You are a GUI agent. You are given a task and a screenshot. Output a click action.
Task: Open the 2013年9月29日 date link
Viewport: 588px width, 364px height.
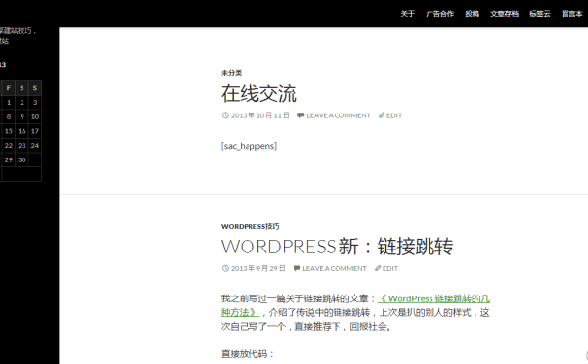click(258, 268)
